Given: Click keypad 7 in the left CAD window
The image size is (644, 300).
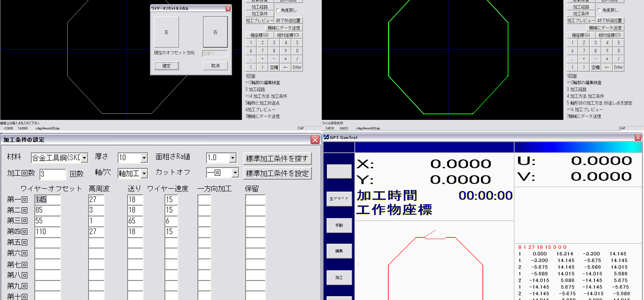Looking at the screenshot, I should point(262,51).
